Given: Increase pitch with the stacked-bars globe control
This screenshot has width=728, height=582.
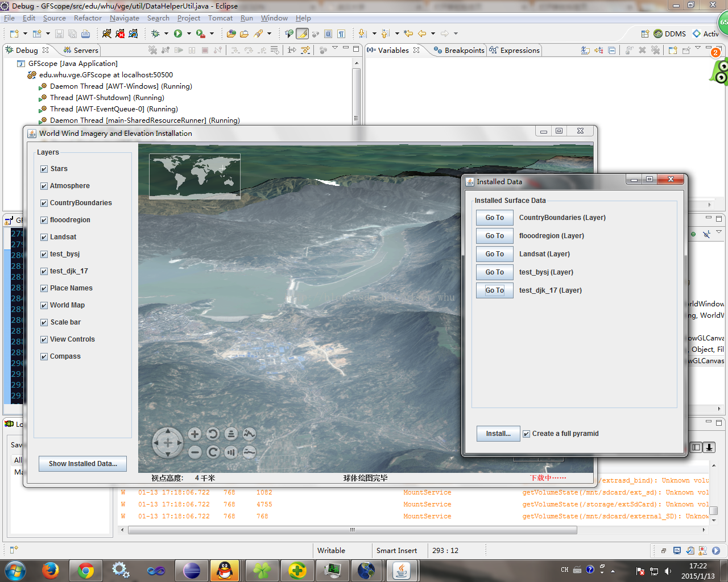Looking at the screenshot, I should [x=231, y=434].
